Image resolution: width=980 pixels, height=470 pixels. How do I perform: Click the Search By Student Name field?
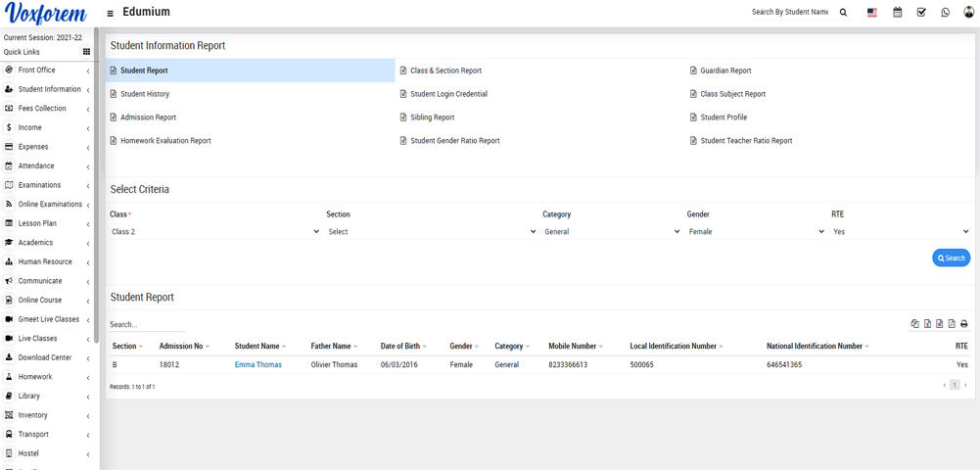click(x=789, y=13)
